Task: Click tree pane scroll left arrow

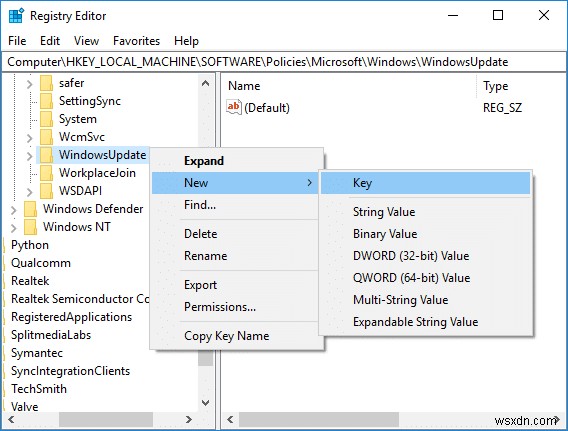Action: click(11, 419)
